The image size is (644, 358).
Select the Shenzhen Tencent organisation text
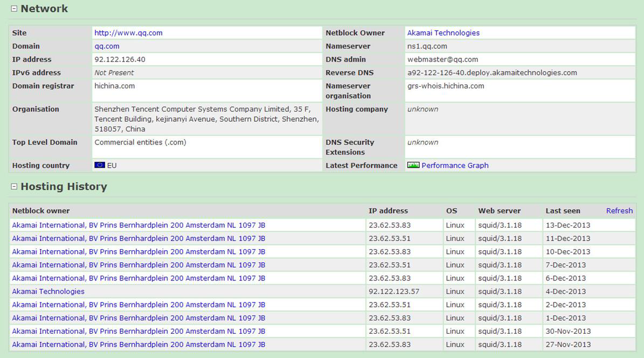[x=206, y=119]
